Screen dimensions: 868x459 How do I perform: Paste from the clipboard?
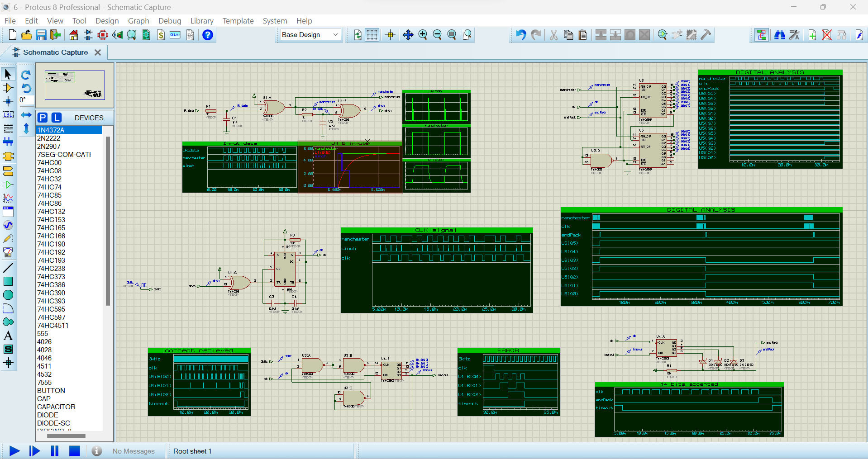coord(583,35)
